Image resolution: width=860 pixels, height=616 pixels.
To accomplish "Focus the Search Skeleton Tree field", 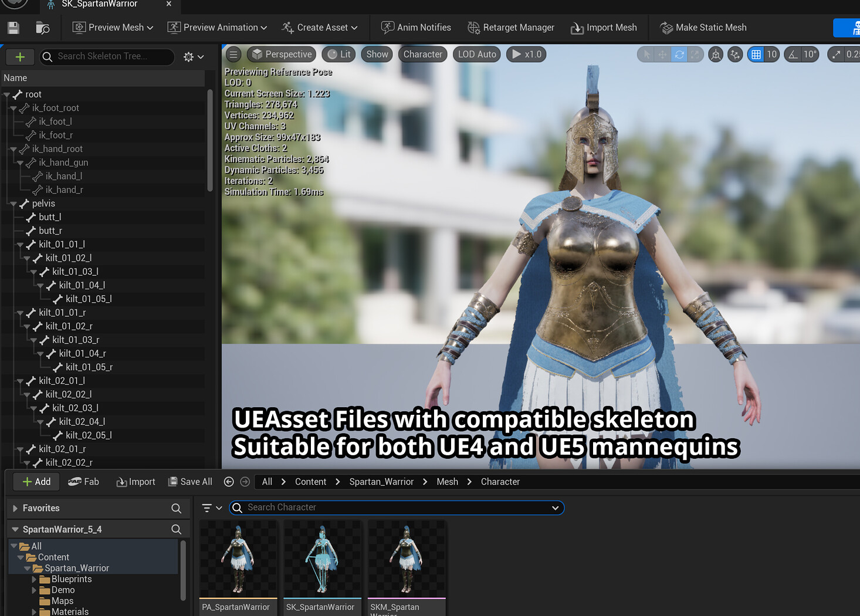I will (107, 57).
